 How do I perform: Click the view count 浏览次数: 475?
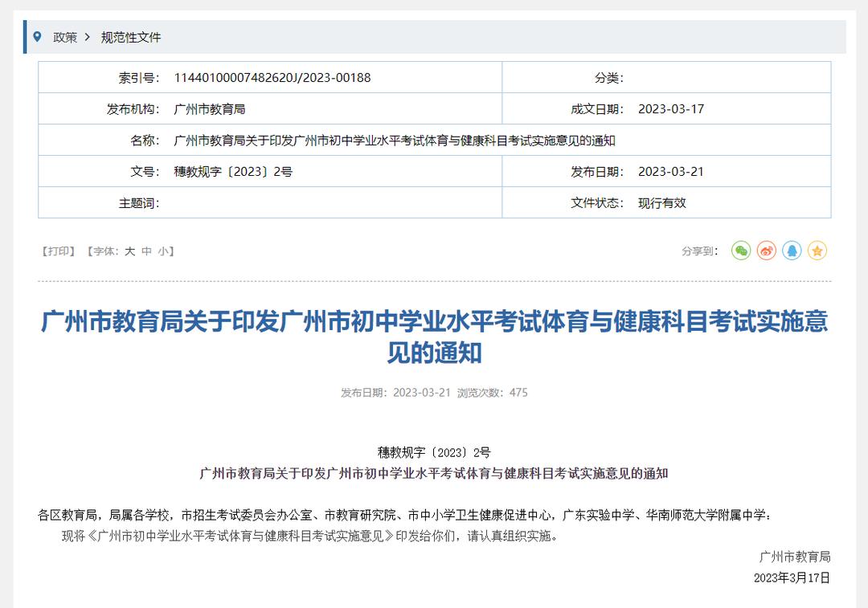492,393
